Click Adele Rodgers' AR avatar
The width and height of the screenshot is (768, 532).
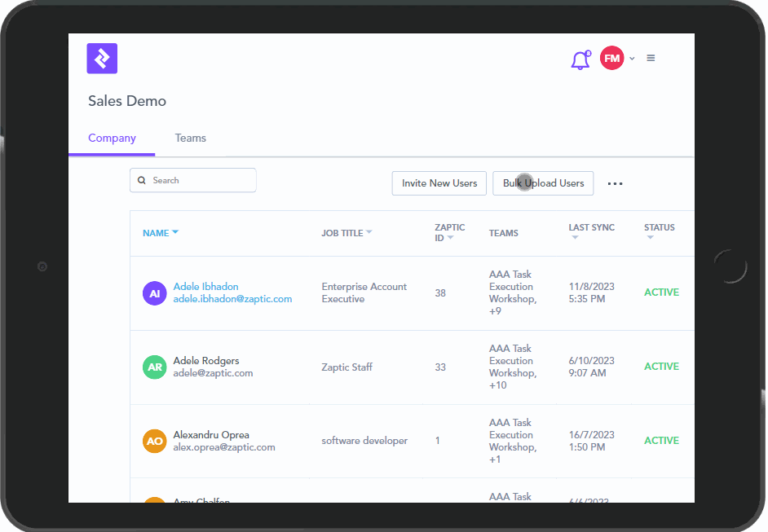click(154, 367)
